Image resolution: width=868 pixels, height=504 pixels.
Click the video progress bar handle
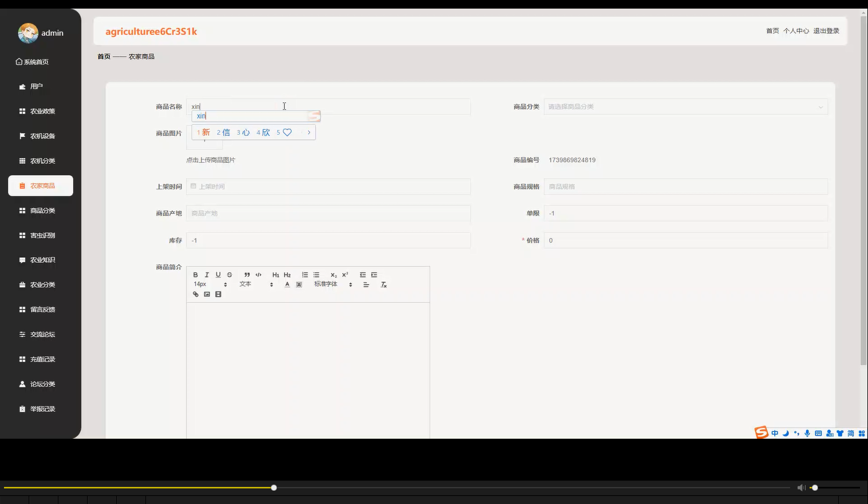(274, 487)
